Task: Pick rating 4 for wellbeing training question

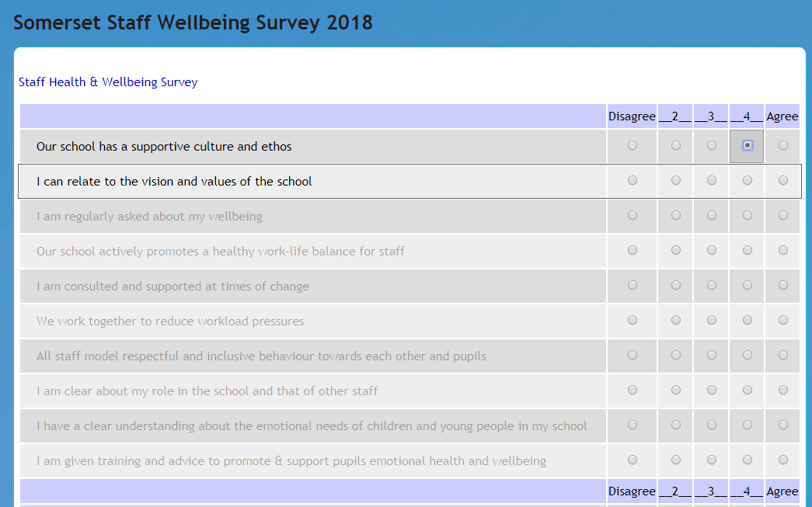Action: [x=746, y=460]
